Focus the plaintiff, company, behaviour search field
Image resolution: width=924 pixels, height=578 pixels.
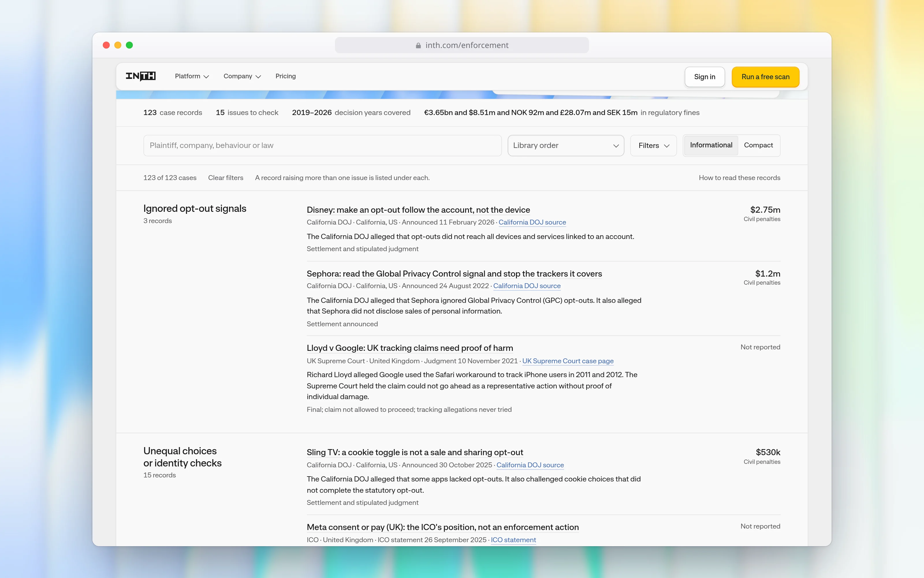322,145
